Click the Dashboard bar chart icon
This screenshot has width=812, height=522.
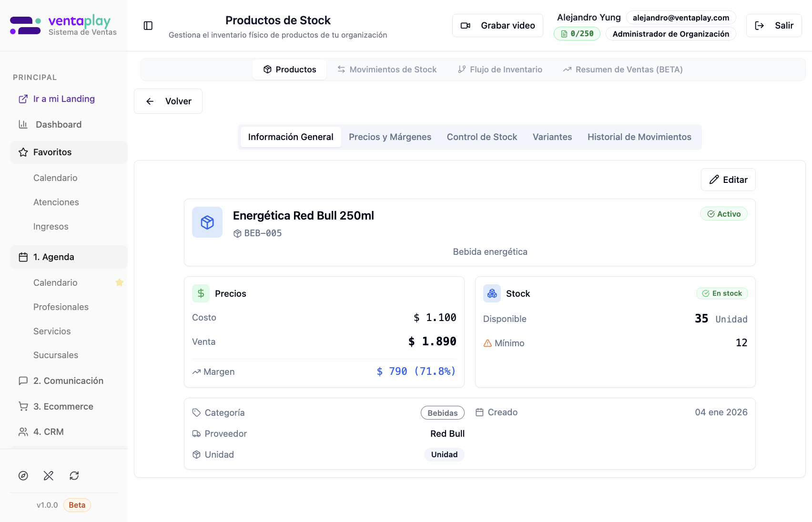(23, 124)
